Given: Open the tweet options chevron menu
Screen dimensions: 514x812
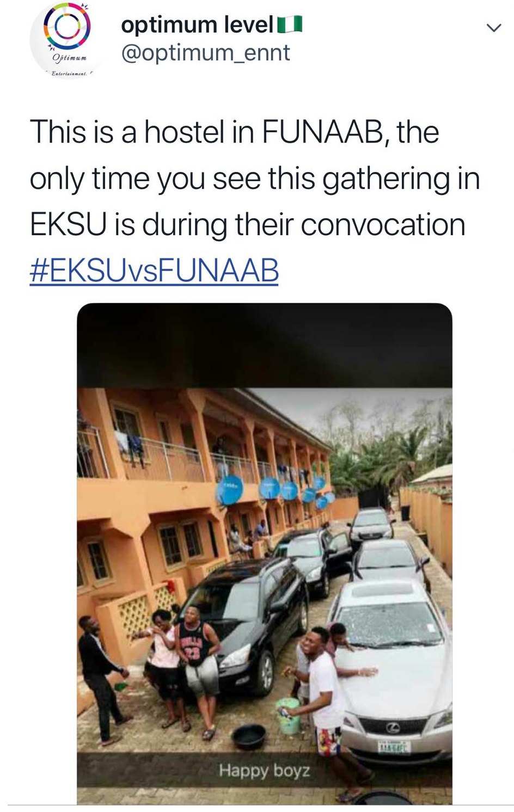Looking at the screenshot, I should [x=493, y=28].
